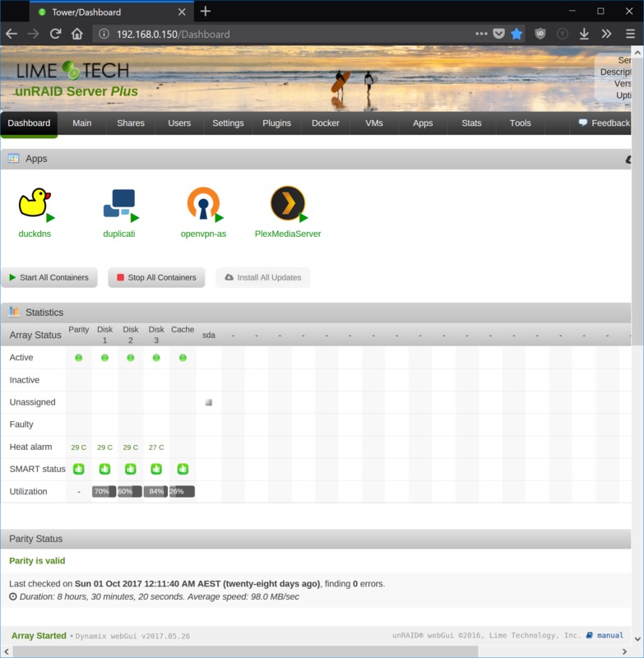Click the horizontal scrollbar right arrow
644x658 pixels.
tap(624, 651)
